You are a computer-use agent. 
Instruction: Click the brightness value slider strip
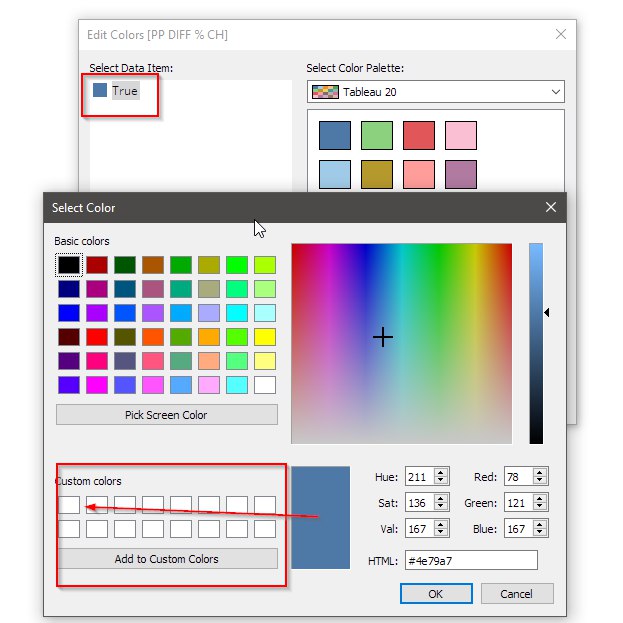536,344
